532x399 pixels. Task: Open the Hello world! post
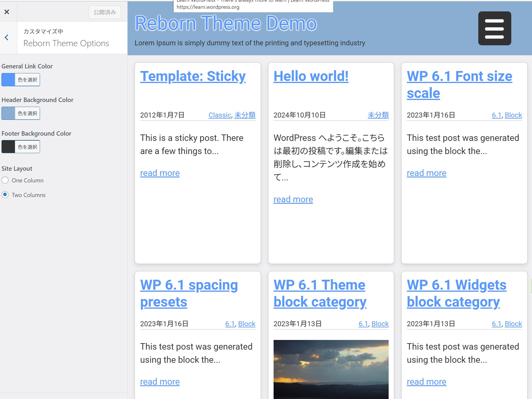(311, 76)
